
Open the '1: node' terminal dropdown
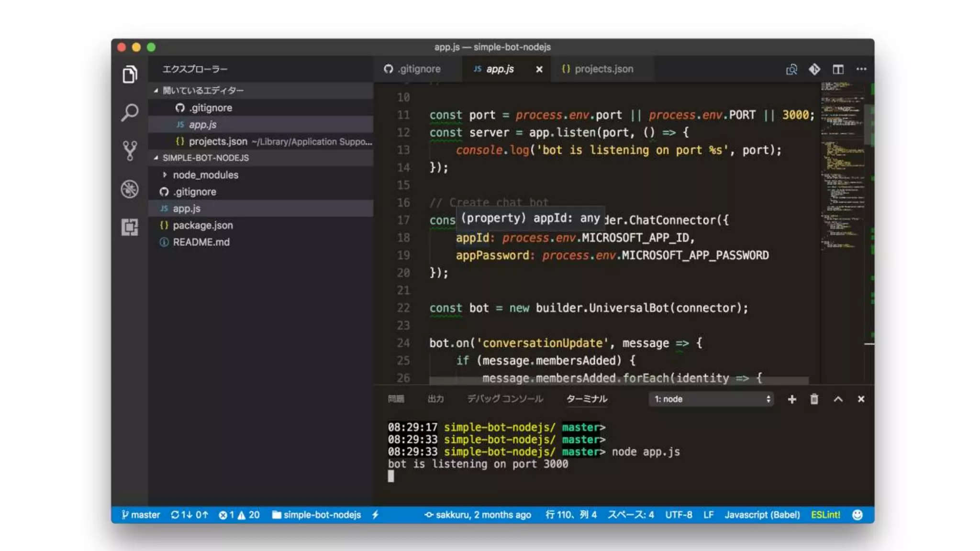tap(711, 399)
